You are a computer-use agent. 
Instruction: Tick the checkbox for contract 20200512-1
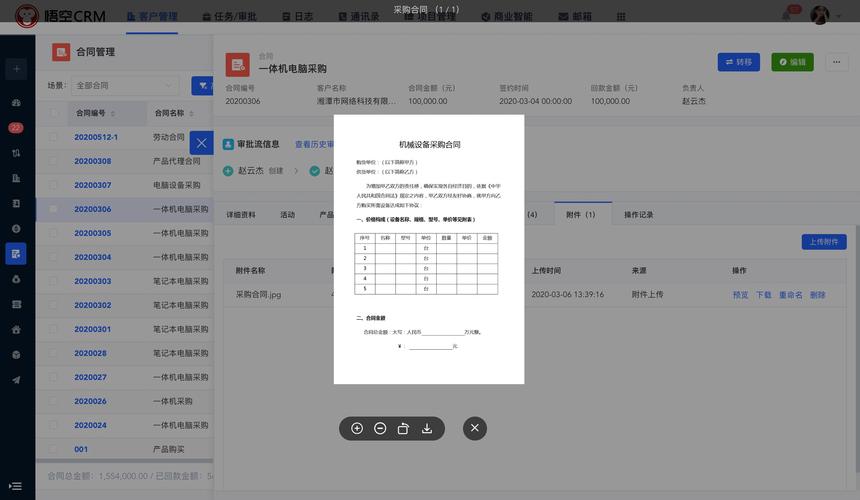pyautogui.click(x=54, y=137)
